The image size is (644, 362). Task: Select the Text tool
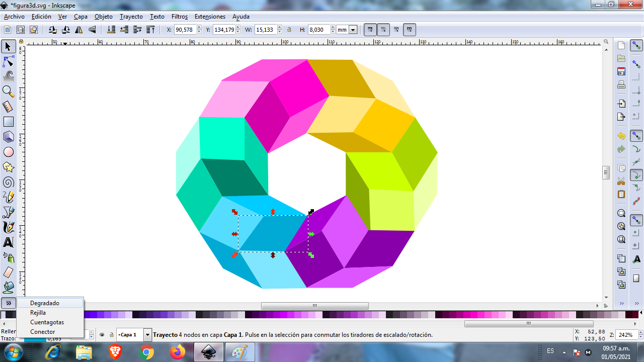click(8, 242)
